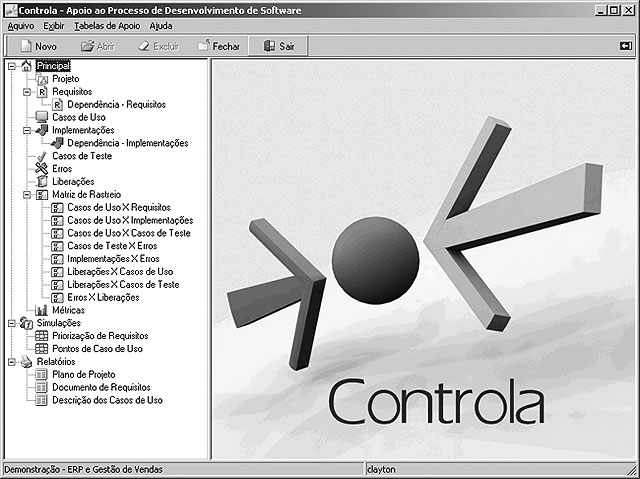Collapse the Principal tree node

[x=12, y=66]
